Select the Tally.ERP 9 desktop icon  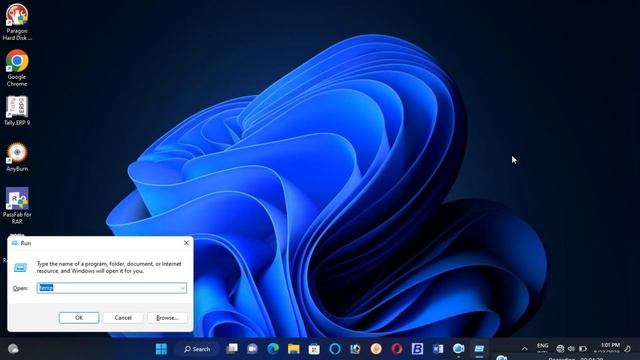[17, 111]
